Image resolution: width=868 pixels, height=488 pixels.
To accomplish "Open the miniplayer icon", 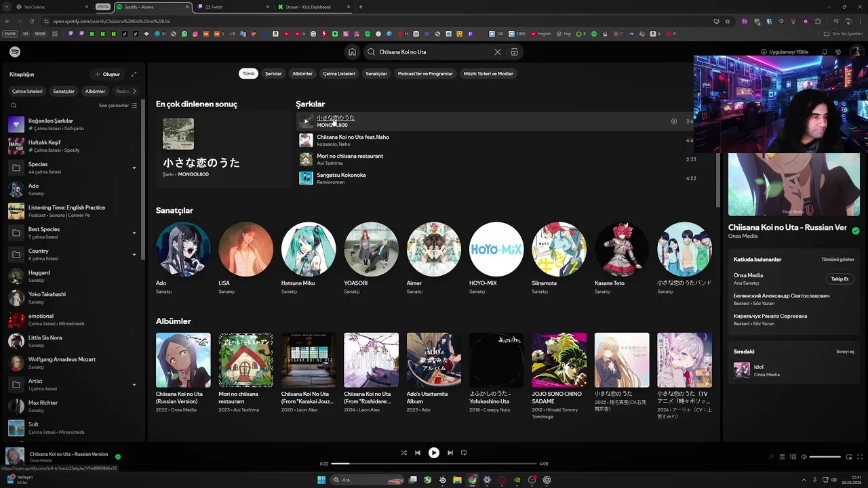I will coord(848,457).
